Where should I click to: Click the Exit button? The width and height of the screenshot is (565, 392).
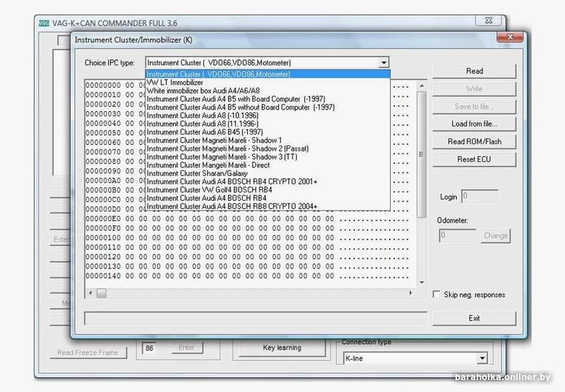pos(474,318)
